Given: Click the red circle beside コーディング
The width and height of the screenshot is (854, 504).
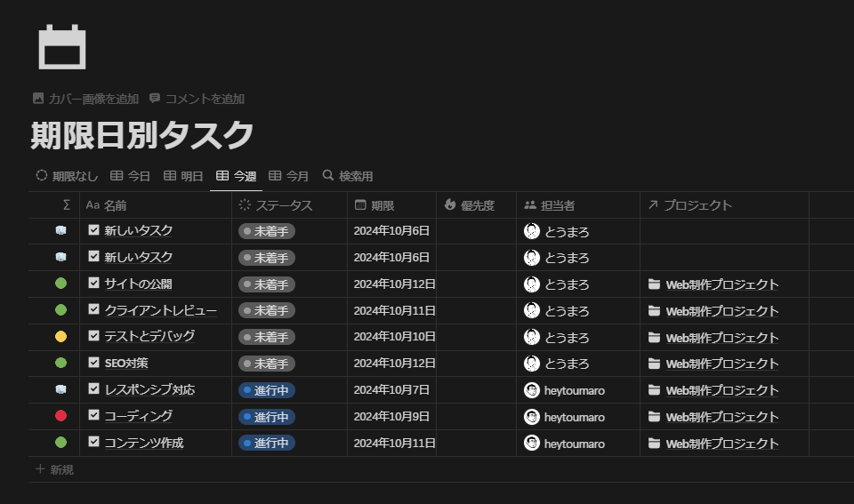Looking at the screenshot, I should click(60, 416).
